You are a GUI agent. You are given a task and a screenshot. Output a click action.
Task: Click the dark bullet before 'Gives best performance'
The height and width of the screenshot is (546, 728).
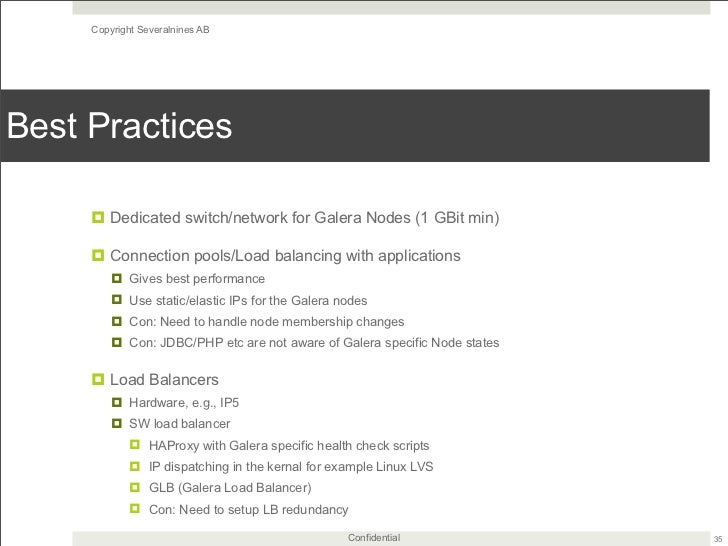coord(117,279)
